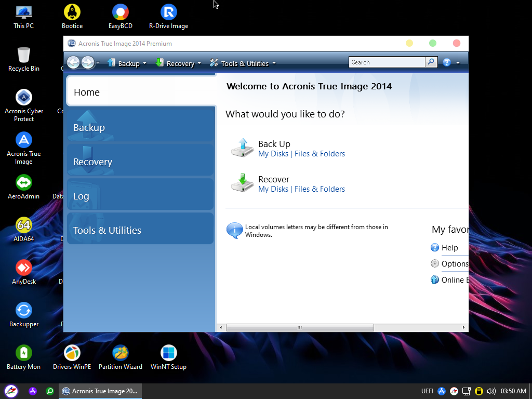The height and width of the screenshot is (399, 532).
Task: Select the Log sidebar tab
Action: [x=140, y=194]
